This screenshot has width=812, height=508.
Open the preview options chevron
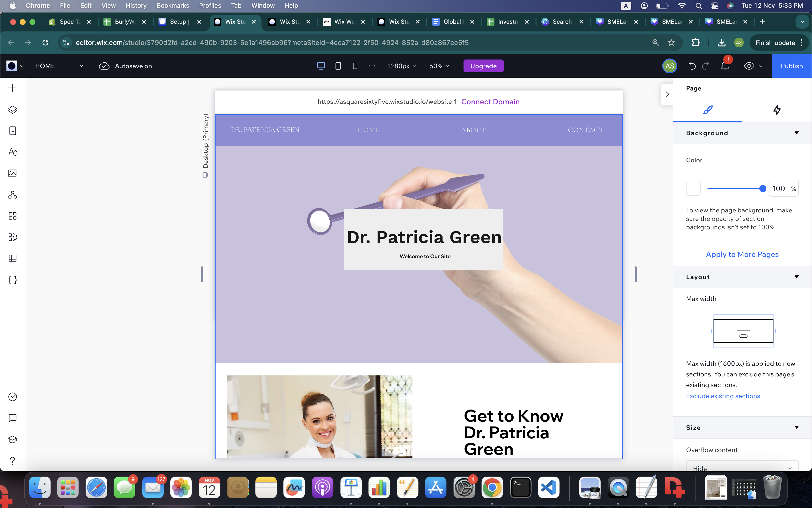761,66
